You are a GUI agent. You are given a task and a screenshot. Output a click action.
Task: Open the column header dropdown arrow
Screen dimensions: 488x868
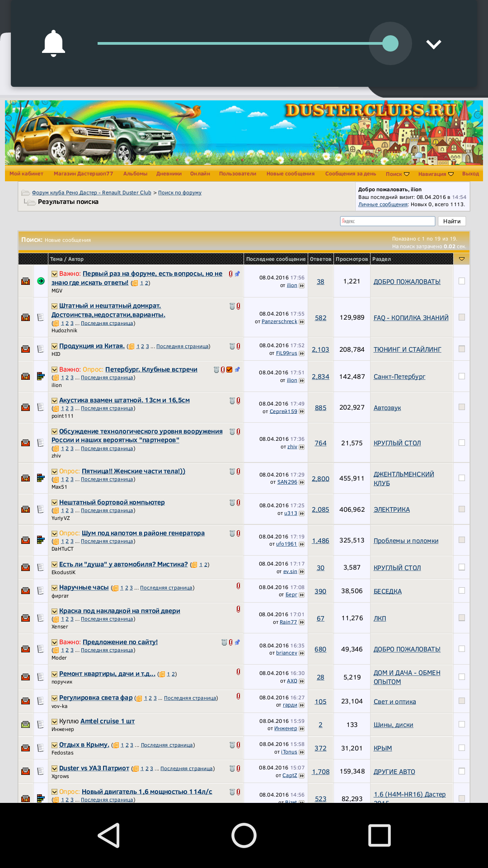[462, 259]
